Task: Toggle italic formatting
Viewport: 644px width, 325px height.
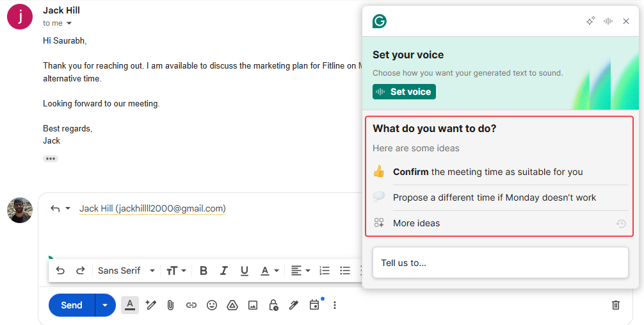Action: click(x=224, y=271)
